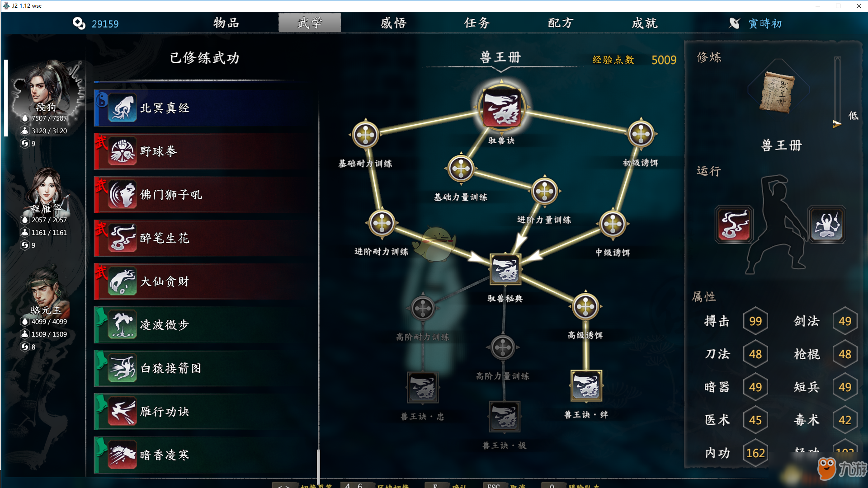
Task: Click the blue meditation running-skill slot icon
Action: [x=827, y=225]
